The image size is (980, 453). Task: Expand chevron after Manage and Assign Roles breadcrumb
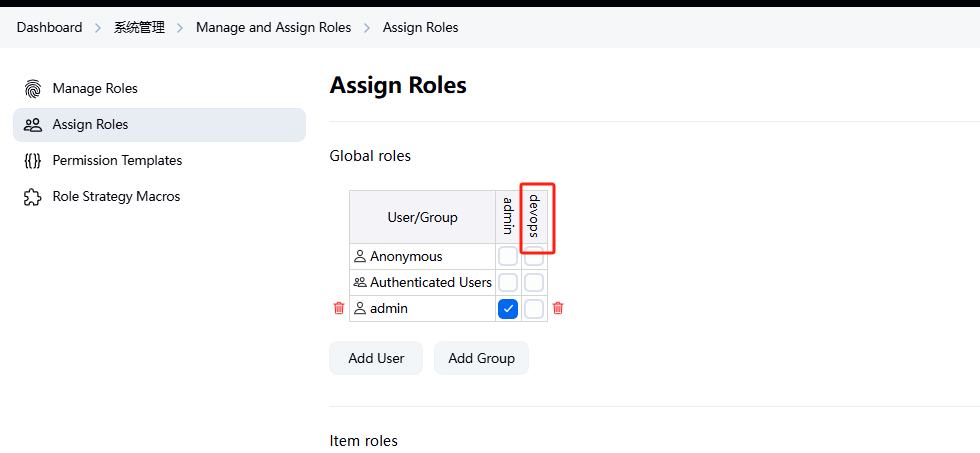(367, 28)
